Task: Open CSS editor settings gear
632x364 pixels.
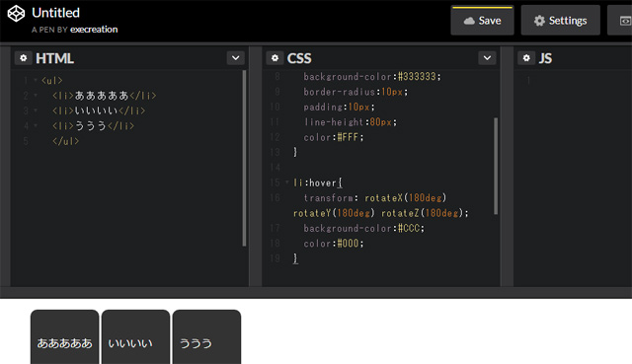Action: [275, 58]
